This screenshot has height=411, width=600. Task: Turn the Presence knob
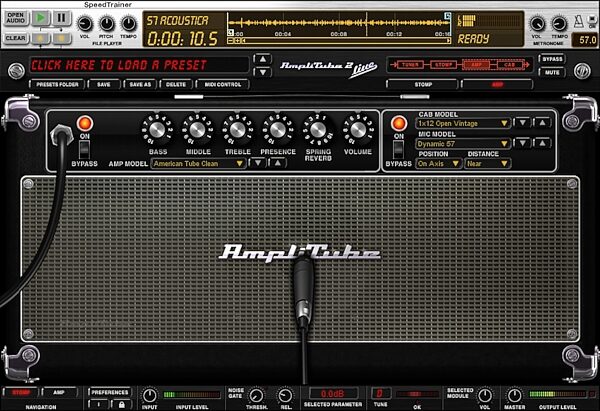277,130
